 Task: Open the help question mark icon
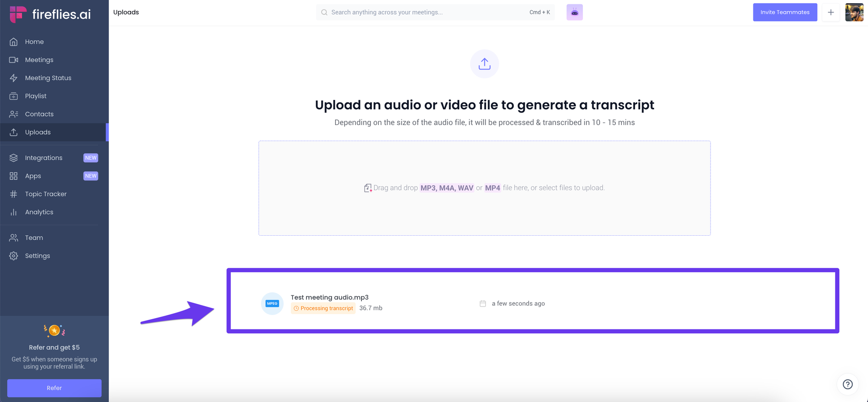pyautogui.click(x=848, y=384)
